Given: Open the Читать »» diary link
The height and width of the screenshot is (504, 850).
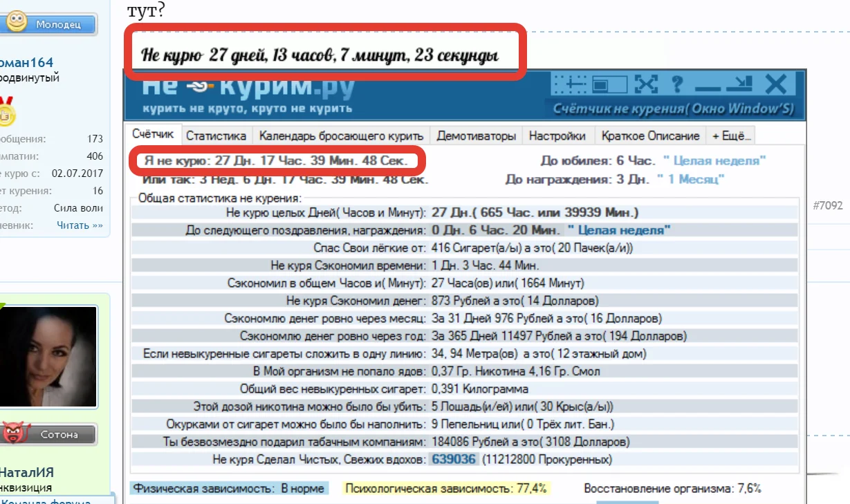Looking at the screenshot, I should [x=80, y=225].
